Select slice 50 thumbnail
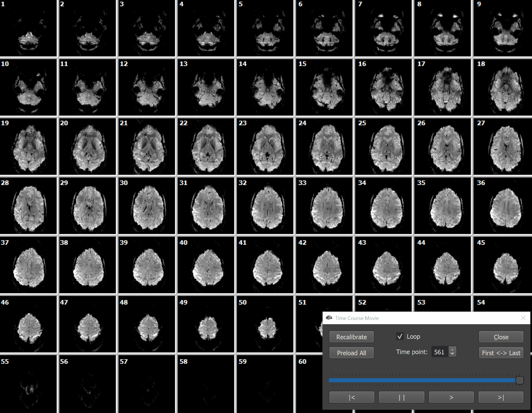 pyautogui.click(x=265, y=324)
